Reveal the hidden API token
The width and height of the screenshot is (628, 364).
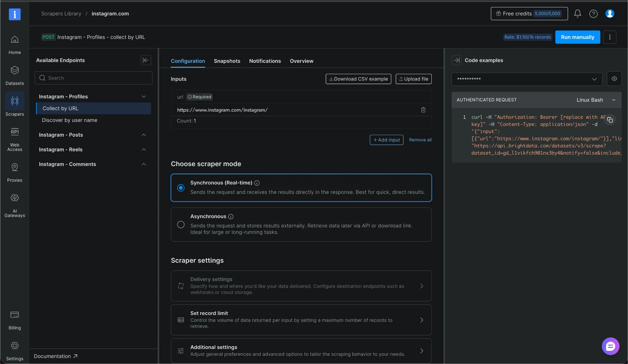pos(614,79)
